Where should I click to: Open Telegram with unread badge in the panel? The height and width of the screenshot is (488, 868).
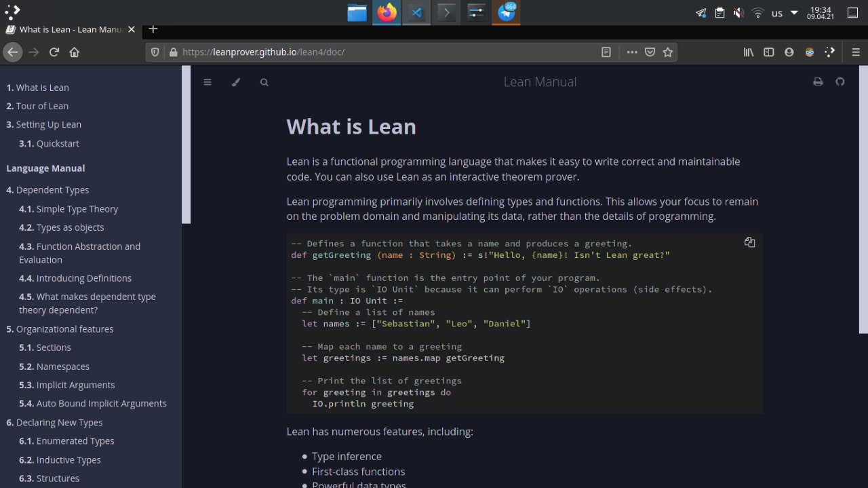[507, 12]
